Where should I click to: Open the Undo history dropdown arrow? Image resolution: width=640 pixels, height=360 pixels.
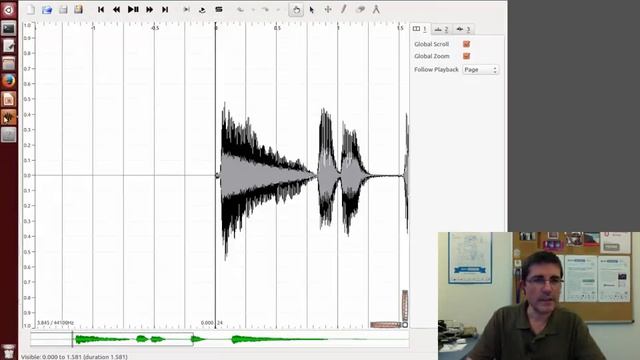(253, 9)
